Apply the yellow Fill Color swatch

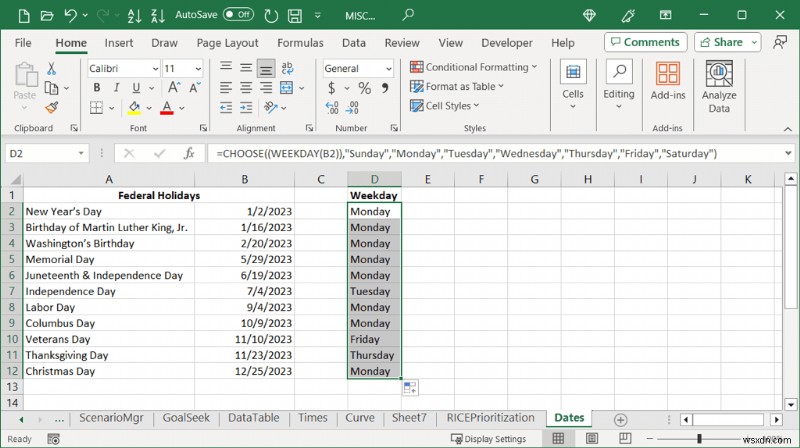click(134, 108)
